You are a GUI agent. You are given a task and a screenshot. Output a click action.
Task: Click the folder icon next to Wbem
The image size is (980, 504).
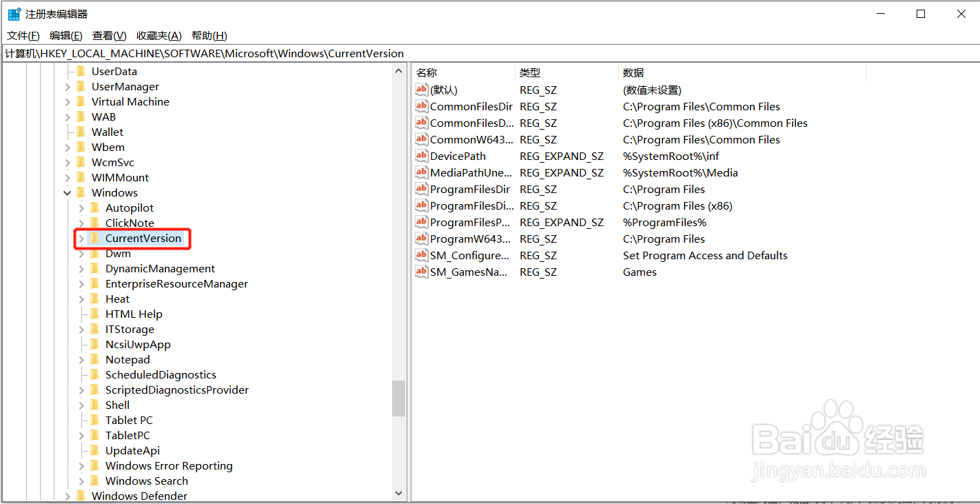pyautogui.click(x=81, y=147)
